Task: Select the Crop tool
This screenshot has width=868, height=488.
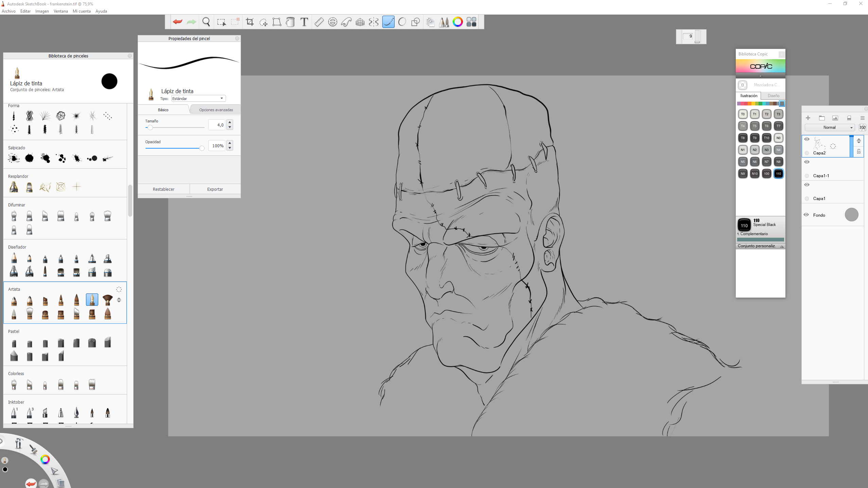Action: click(250, 22)
